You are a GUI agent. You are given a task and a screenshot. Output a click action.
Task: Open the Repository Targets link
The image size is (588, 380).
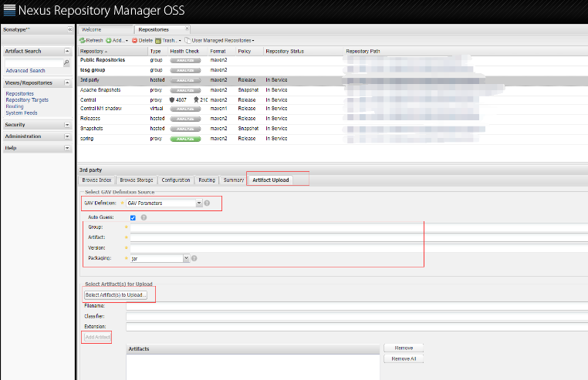27,100
